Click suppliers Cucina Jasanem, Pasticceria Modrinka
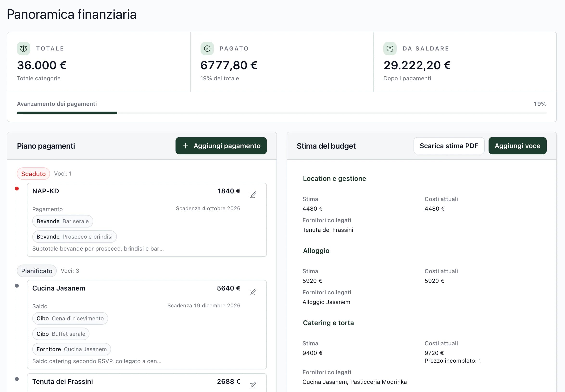This screenshot has width=565, height=392. point(355,382)
